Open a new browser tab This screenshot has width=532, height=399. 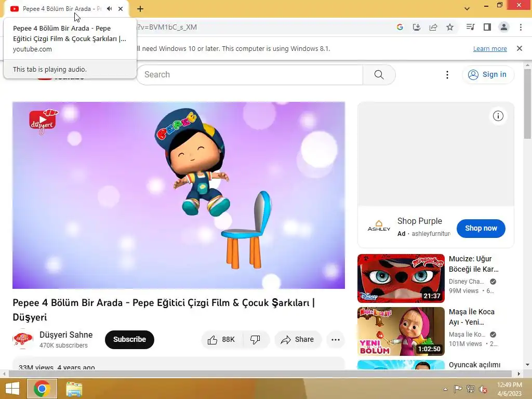click(x=140, y=9)
